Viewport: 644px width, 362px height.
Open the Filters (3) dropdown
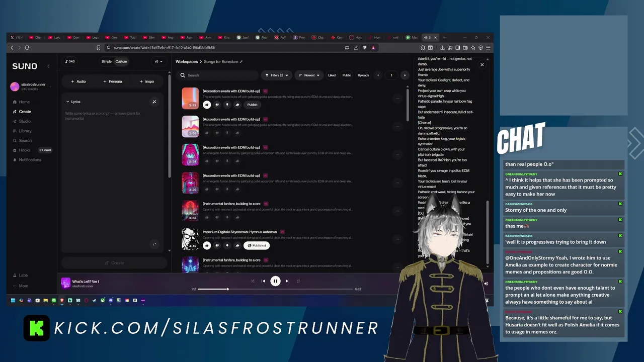pos(277,75)
